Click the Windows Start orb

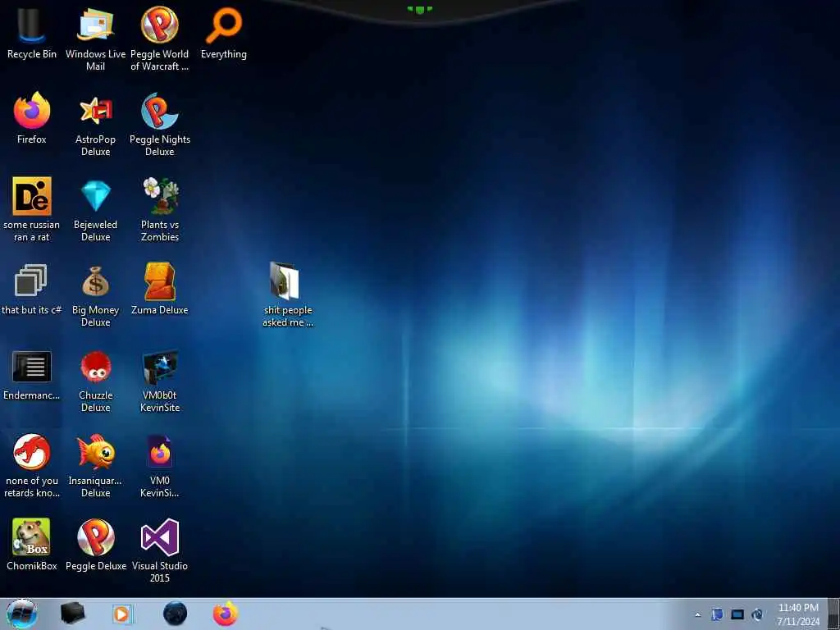tap(22, 614)
